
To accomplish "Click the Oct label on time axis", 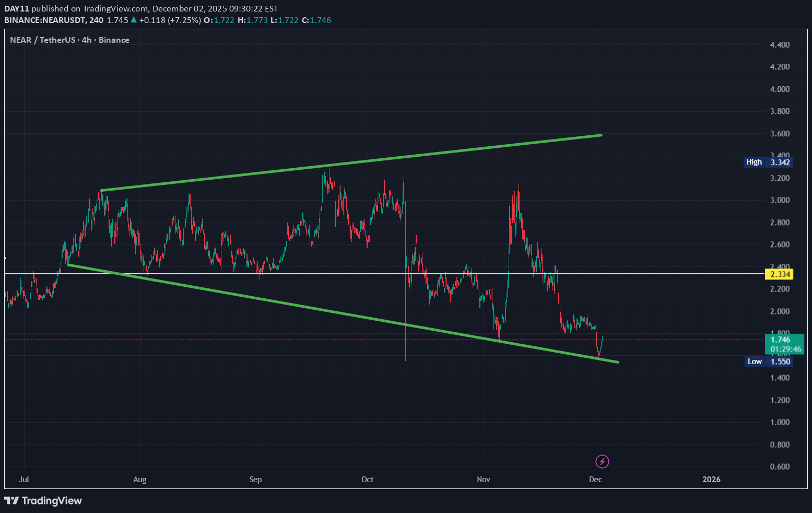I will tap(368, 480).
